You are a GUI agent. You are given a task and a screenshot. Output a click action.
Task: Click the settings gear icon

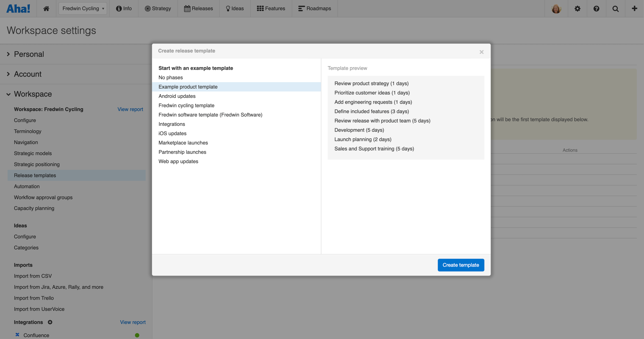[577, 8]
